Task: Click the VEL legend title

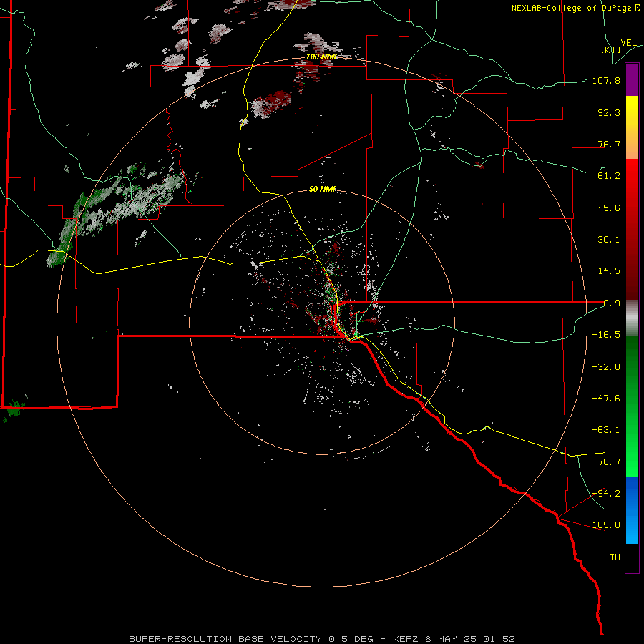Action: pyautogui.click(x=628, y=43)
